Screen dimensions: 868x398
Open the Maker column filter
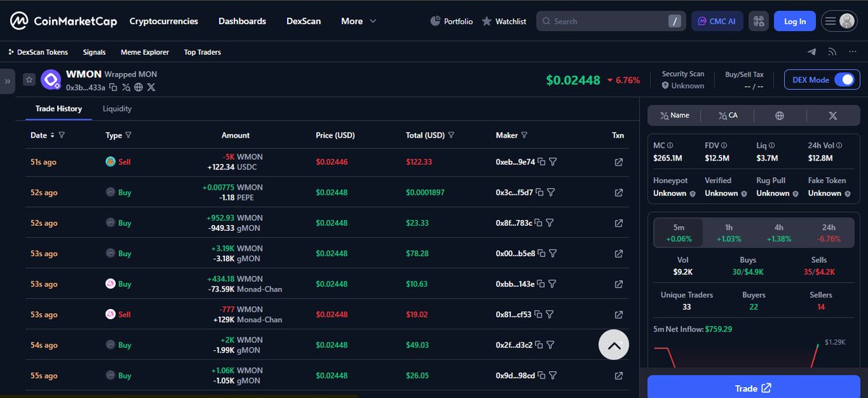tap(524, 135)
